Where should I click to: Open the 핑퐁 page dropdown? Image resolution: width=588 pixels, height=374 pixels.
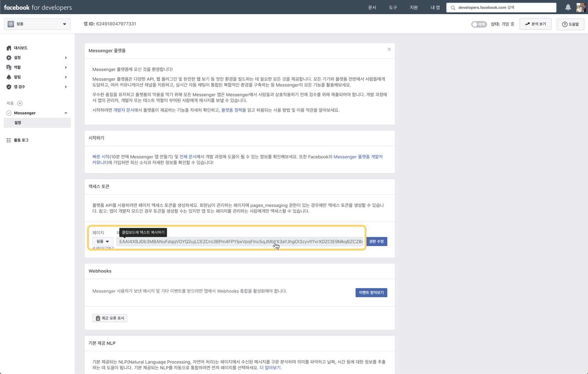[103, 242]
